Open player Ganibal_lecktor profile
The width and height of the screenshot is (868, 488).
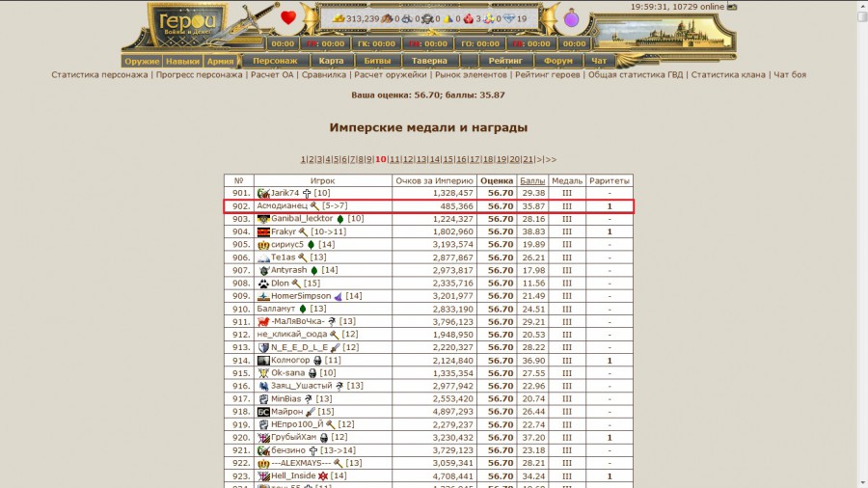pos(302,219)
